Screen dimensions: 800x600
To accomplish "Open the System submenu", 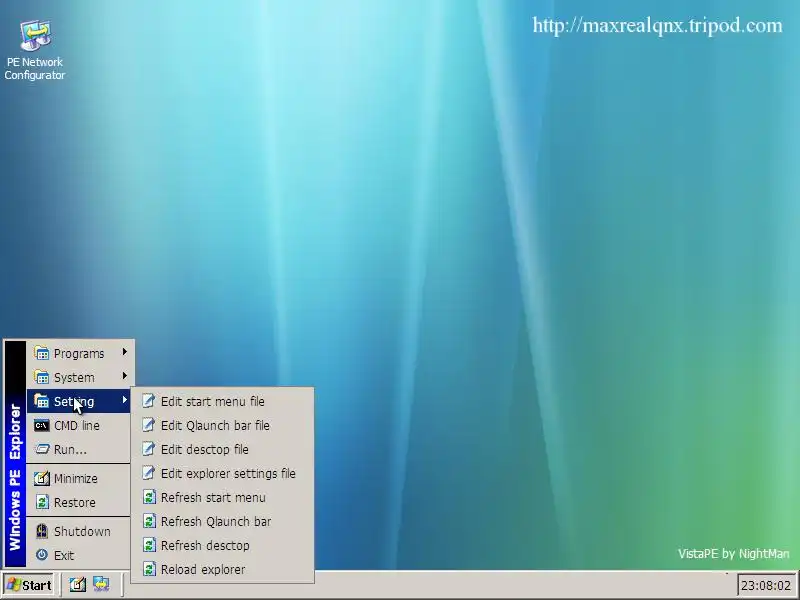I will (80, 377).
